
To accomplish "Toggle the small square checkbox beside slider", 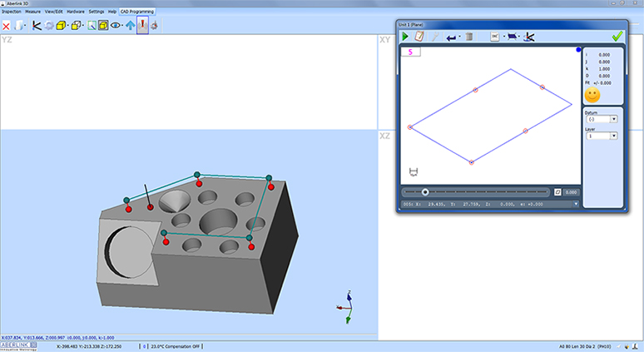I will [557, 191].
